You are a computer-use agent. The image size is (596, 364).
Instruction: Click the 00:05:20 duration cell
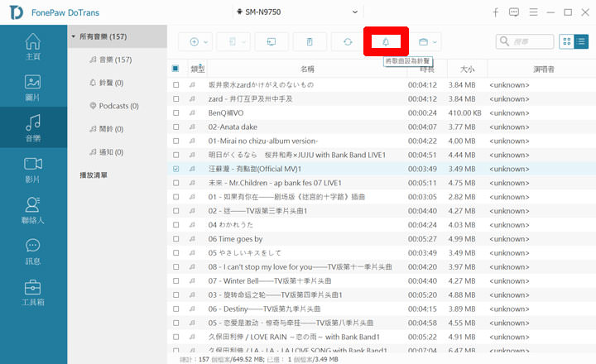422,295
